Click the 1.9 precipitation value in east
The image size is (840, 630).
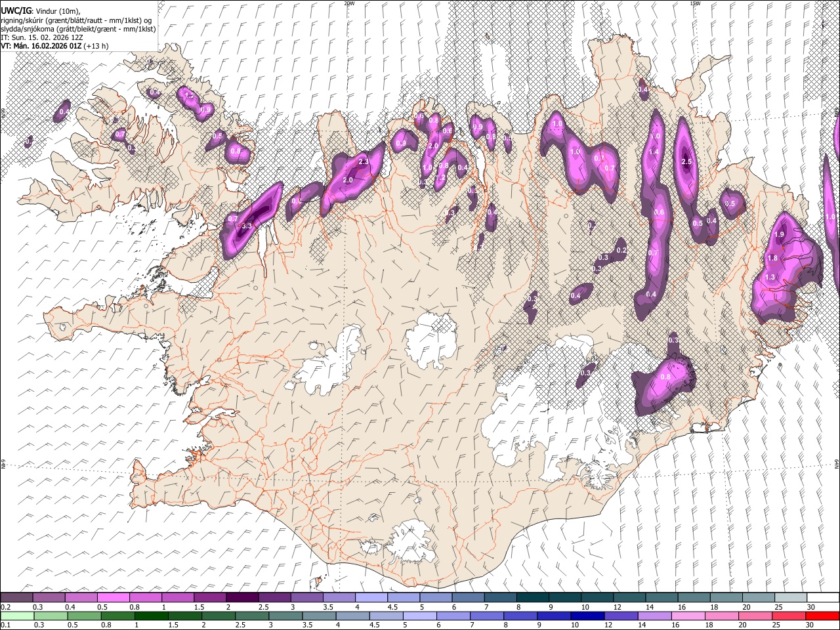[x=780, y=235]
